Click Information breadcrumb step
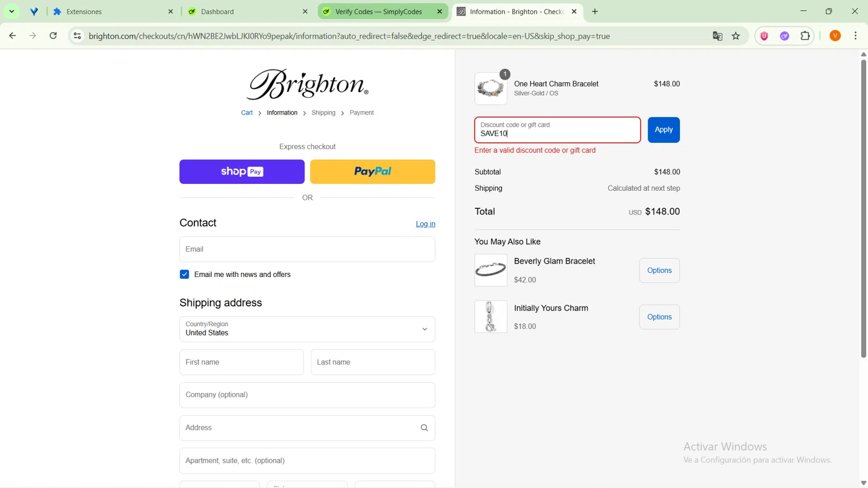The height and width of the screenshot is (488, 868). point(282,113)
